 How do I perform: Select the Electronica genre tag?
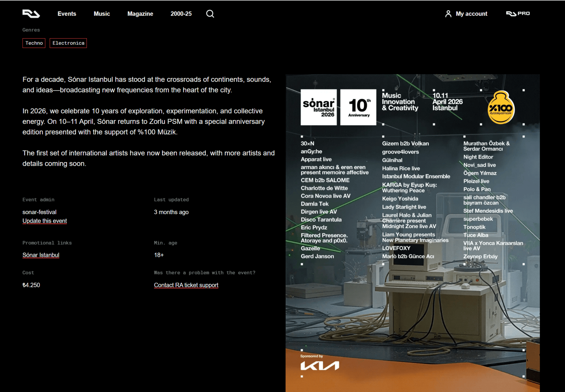[x=68, y=43]
